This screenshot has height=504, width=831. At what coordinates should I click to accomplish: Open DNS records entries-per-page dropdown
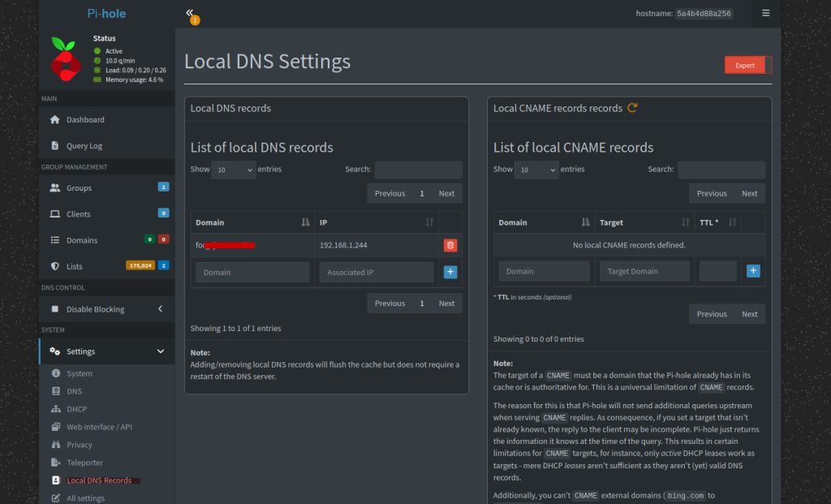233,170
